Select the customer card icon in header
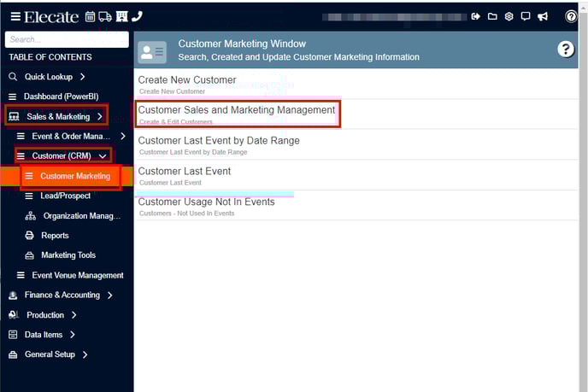 click(x=152, y=52)
